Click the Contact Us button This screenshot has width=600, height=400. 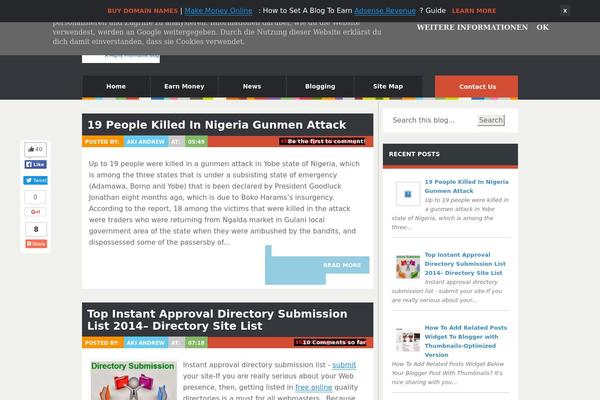[x=476, y=87]
